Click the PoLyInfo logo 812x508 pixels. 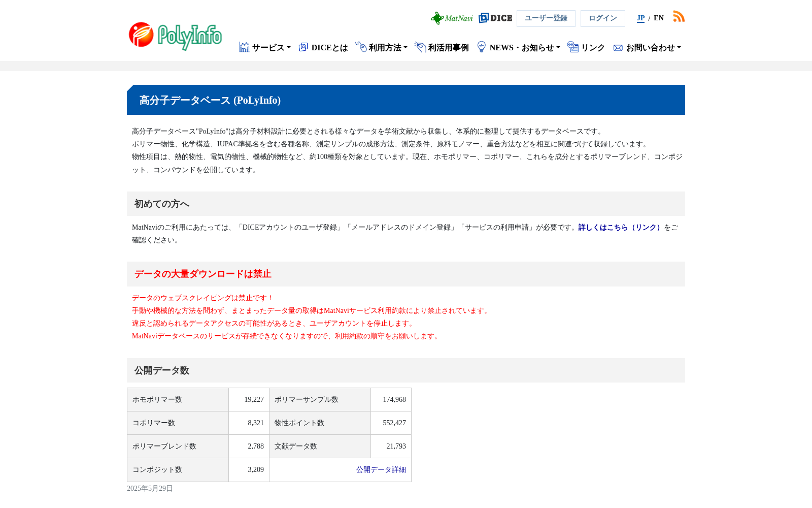[x=175, y=36]
